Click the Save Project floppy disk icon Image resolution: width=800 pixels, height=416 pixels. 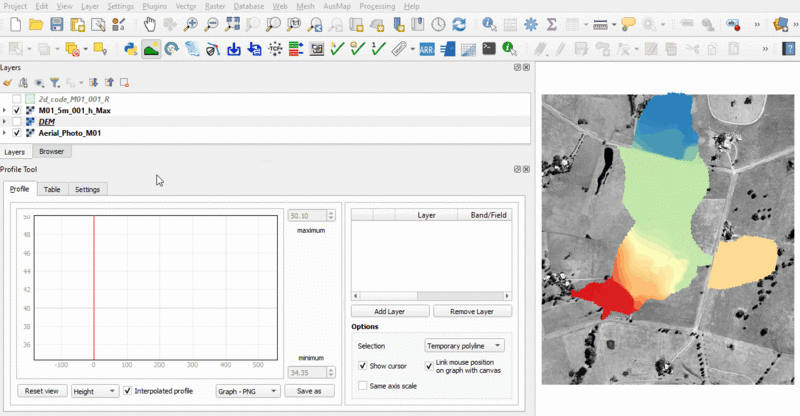point(57,23)
